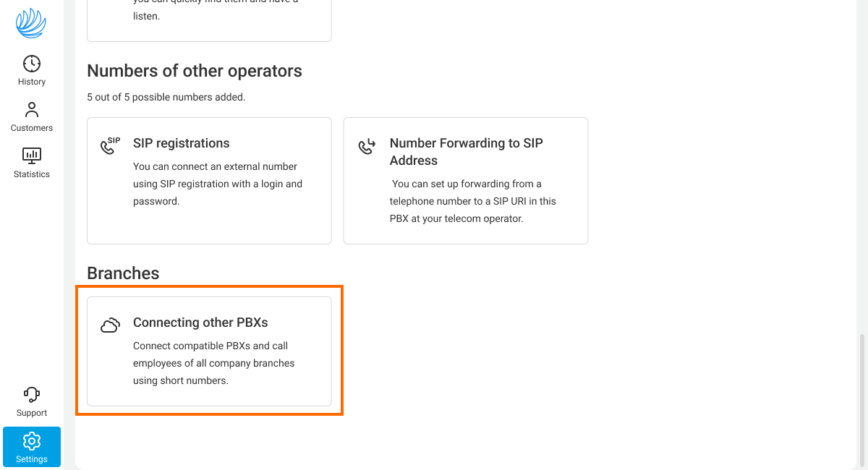The height and width of the screenshot is (470, 868).
Task: Click the Branches section heading
Action: pos(123,273)
